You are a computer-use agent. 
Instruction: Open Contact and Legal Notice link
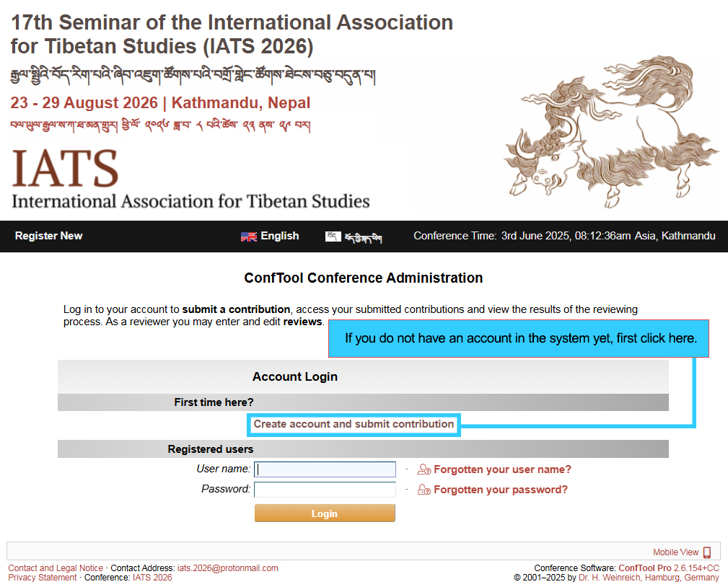pos(56,568)
